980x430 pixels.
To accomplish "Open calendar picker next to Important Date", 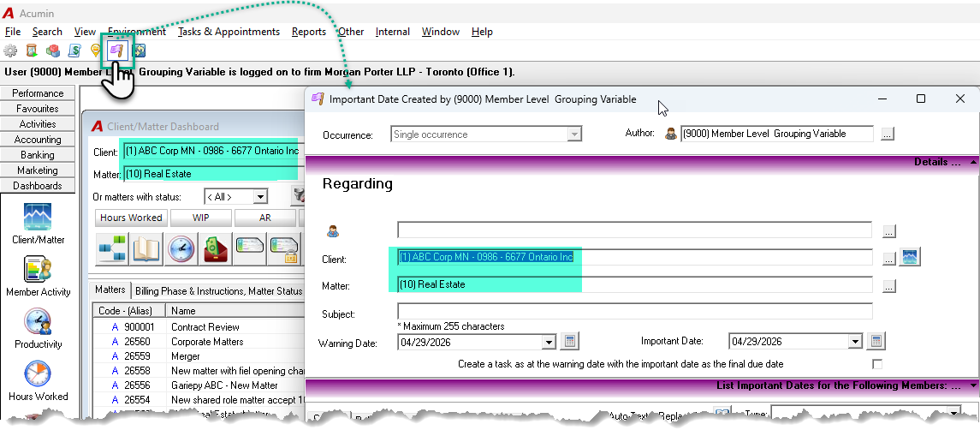I will pyautogui.click(x=876, y=342).
